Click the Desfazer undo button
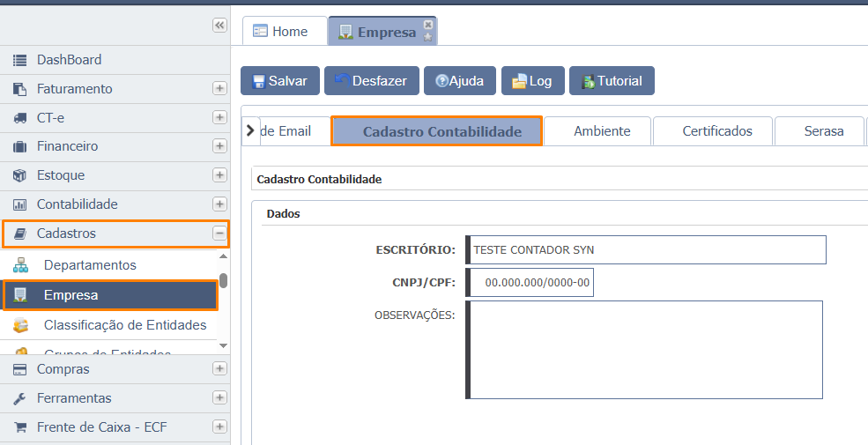 pyautogui.click(x=370, y=81)
